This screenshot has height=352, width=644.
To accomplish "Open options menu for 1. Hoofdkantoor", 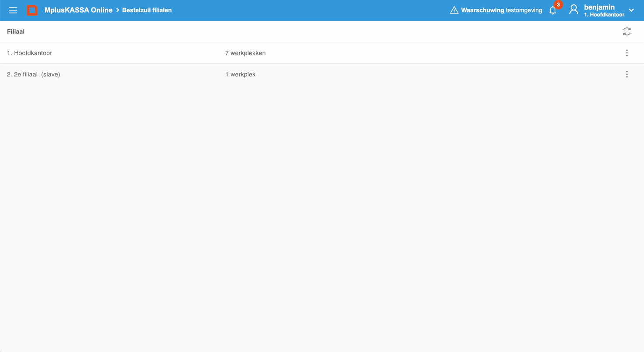I will (x=627, y=53).
